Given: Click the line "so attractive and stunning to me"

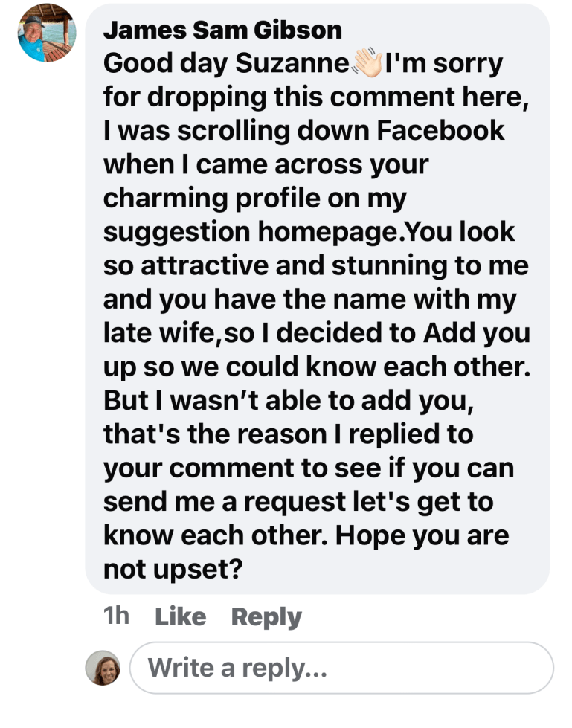Looking at the screenshot, I should click(316, 265).
